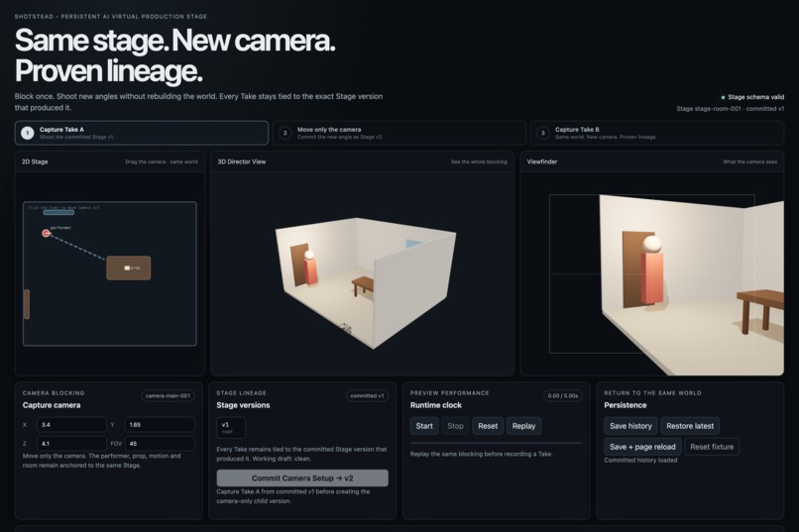Click the 0.00 / 5.00s time badge
Screen dimensions: 799x532
click(x=562, y=395)
